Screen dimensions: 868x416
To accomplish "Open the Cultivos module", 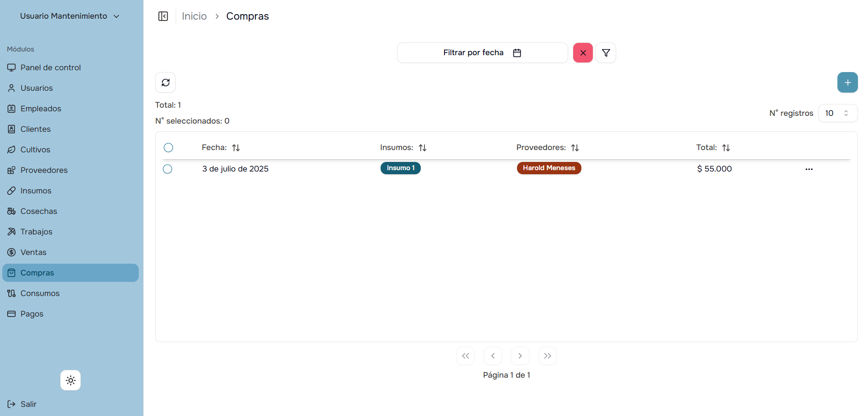I will click(x=35, y=150).
